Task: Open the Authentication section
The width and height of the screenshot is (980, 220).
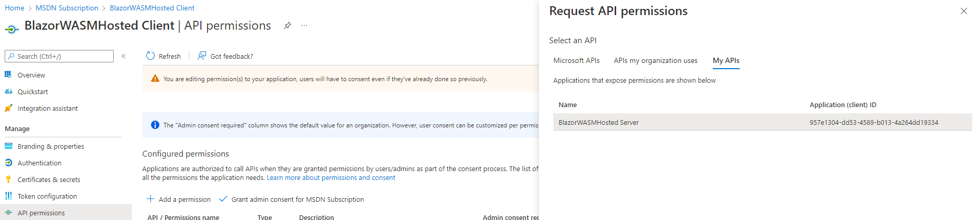Action: click(39, 163)
